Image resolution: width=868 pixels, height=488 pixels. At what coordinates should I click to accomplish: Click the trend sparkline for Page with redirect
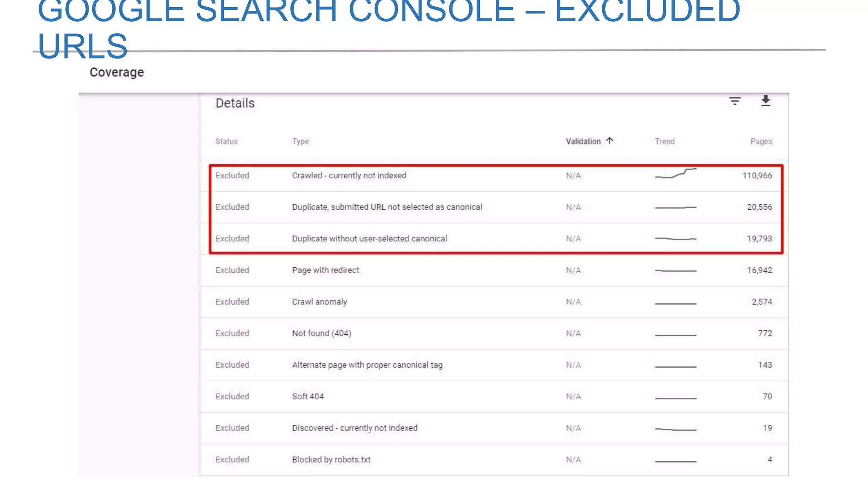click(676, 271)
